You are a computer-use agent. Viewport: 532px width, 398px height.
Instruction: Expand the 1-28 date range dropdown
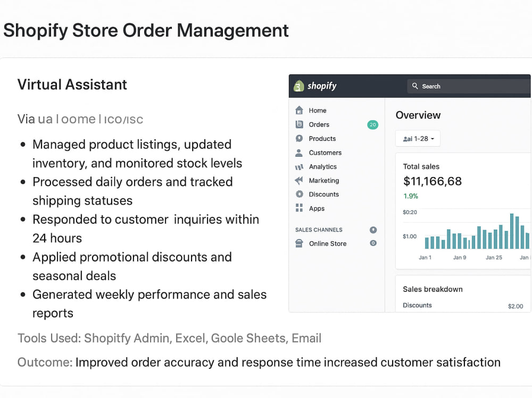click(418, 139)
